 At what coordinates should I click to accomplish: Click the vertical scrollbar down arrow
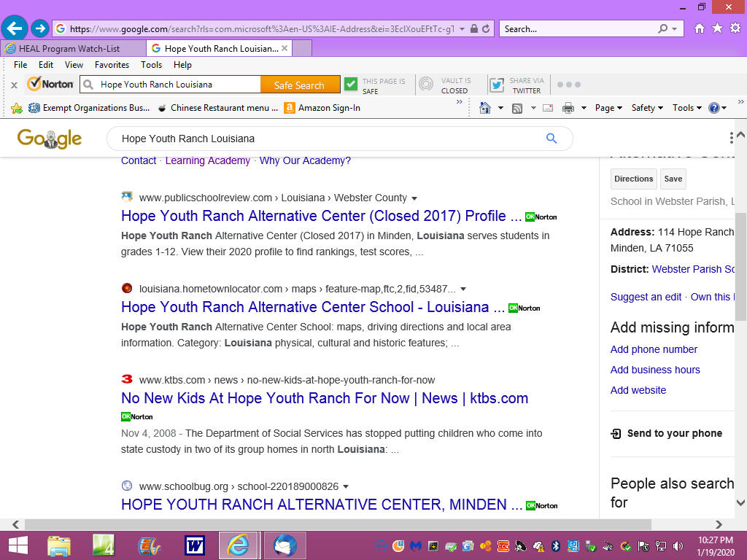click(x=741, y=502)
